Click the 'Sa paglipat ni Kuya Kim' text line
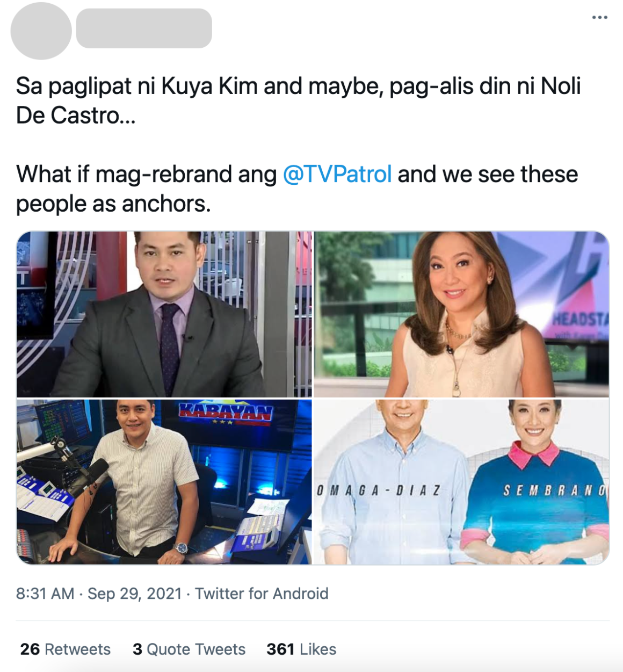 pyautogui.click(x=299, y=86)
